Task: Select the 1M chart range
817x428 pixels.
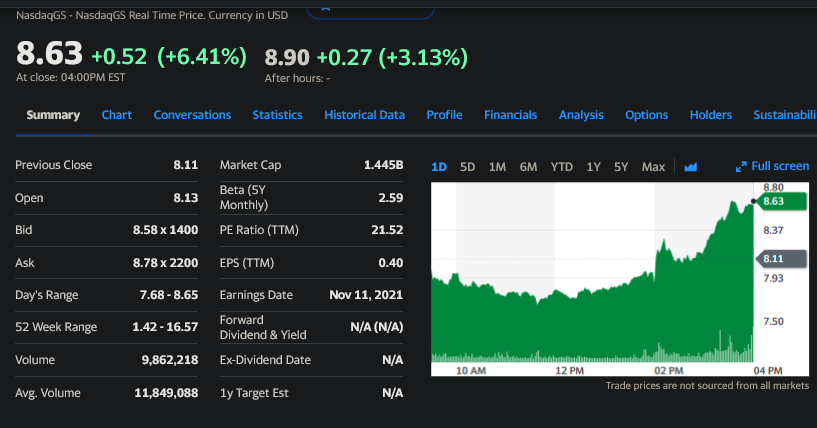Action: (497, 166)
